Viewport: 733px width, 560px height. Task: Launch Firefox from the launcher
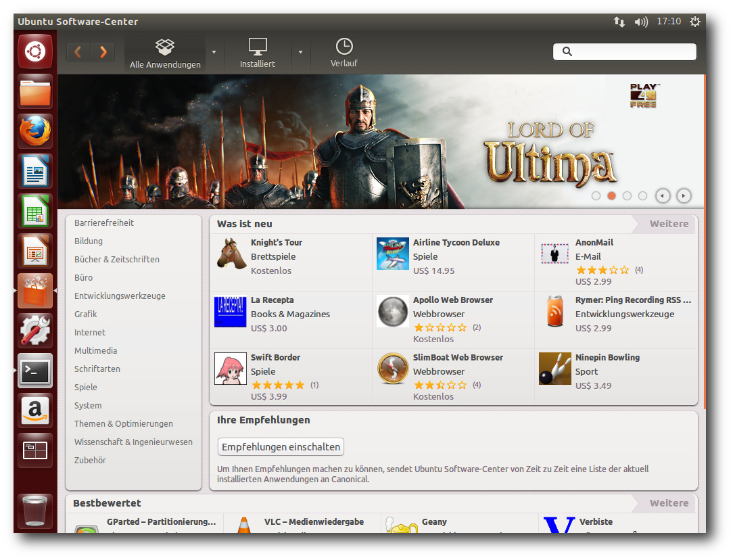click(x=35, y=131)
